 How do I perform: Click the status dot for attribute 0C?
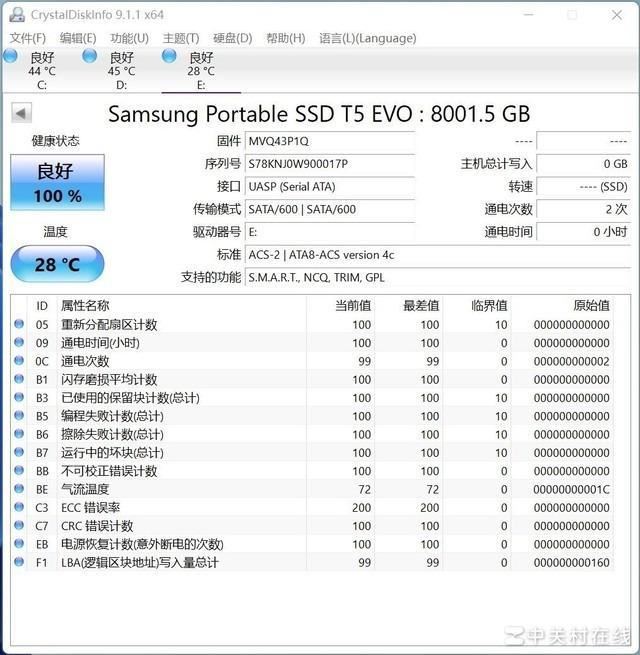pyautogui.click(x=19, y=361)
